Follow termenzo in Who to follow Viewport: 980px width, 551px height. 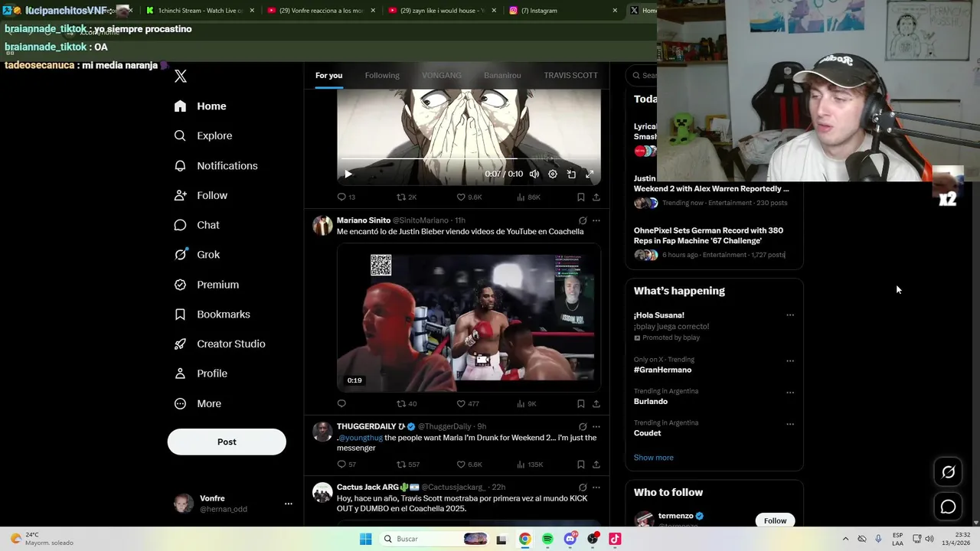775,520
